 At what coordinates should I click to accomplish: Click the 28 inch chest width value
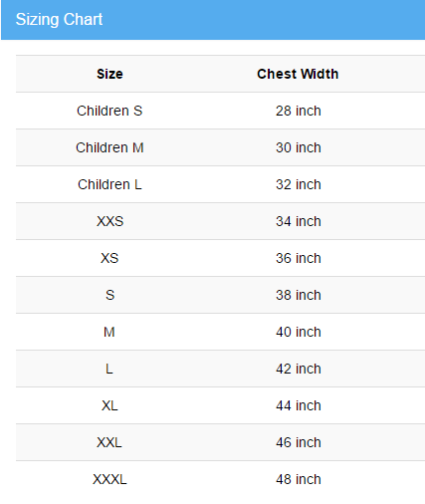click(x=299, y=111)
